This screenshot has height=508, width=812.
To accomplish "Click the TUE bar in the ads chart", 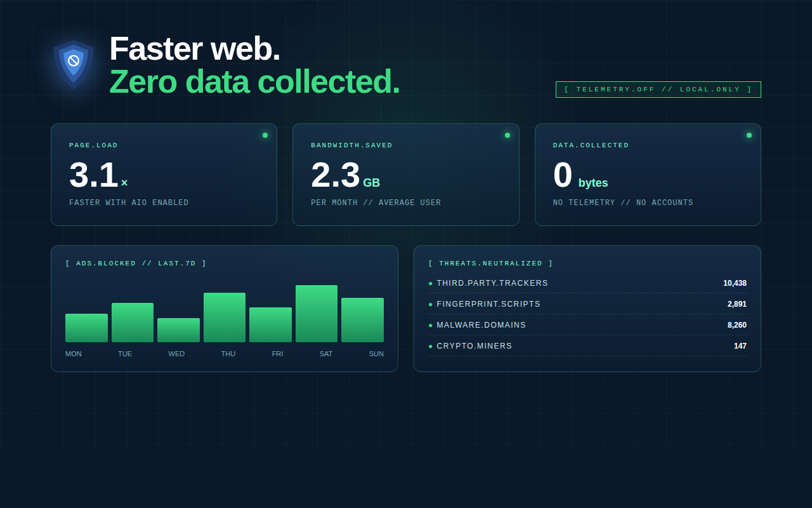I will click(133, 323).
